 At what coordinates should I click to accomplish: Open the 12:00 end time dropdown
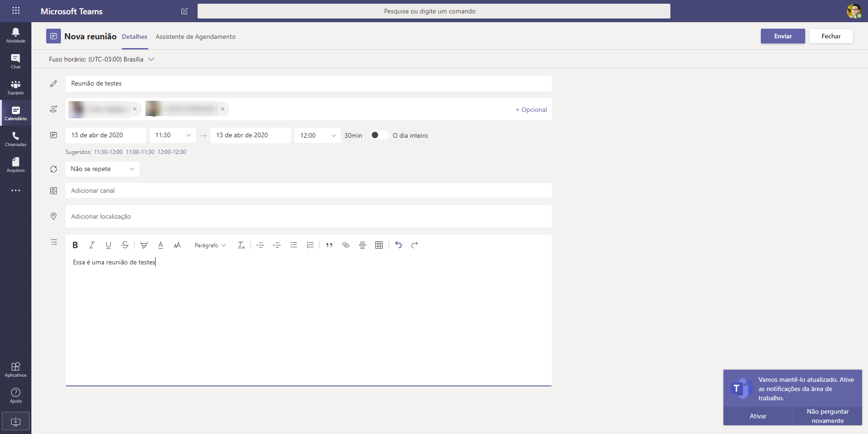point(318,135)
